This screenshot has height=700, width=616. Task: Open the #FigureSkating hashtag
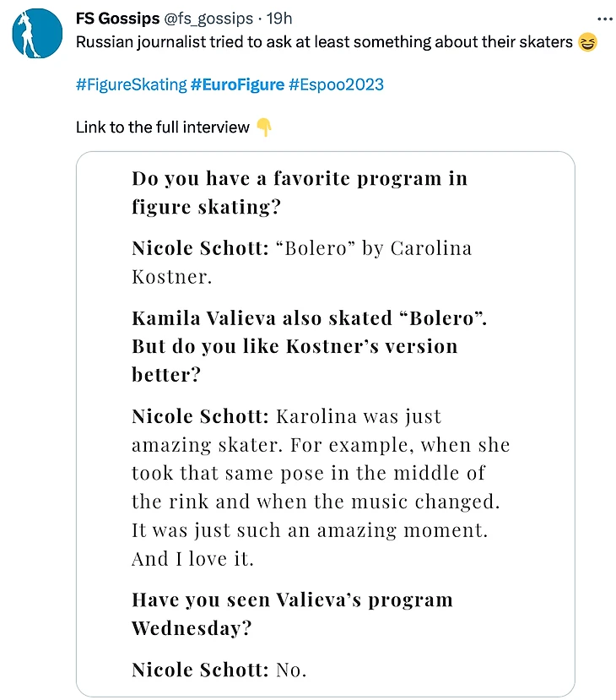click(x=131, y=84)
